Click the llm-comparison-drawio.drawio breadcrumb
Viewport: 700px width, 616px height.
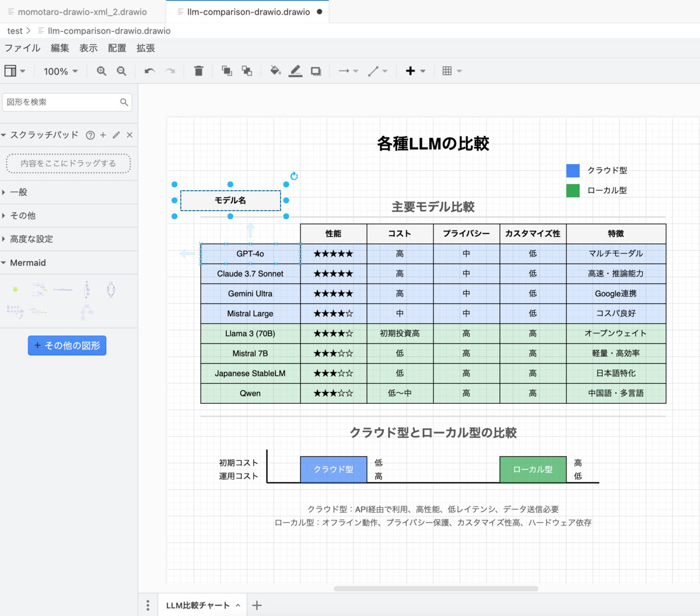click(109, 31)
